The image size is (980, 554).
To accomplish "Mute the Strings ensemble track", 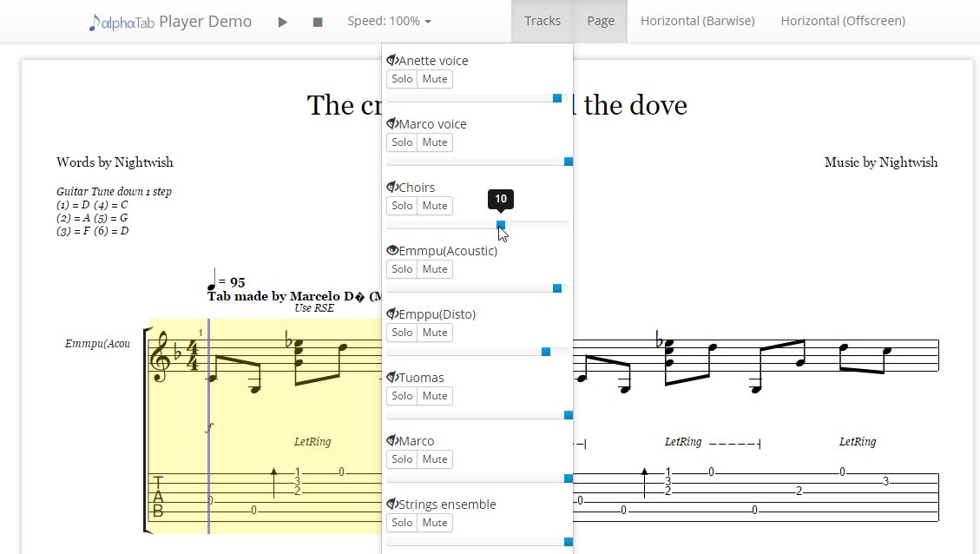I will [x=435, y=522].
